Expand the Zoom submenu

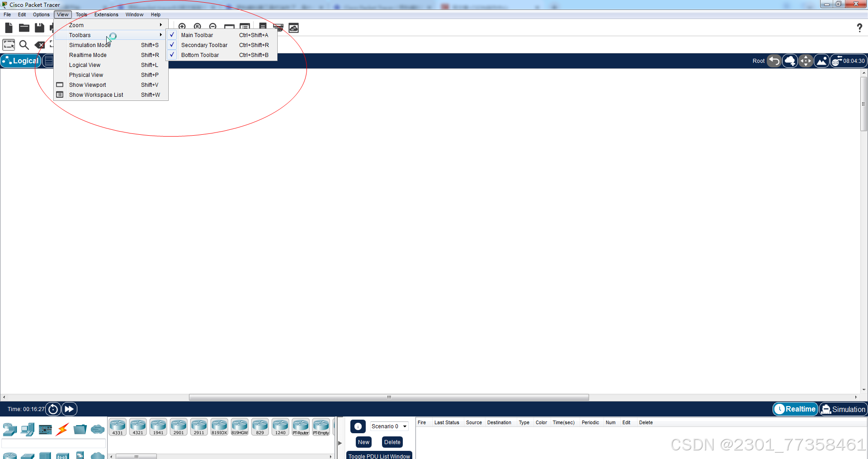coord(111,25)
